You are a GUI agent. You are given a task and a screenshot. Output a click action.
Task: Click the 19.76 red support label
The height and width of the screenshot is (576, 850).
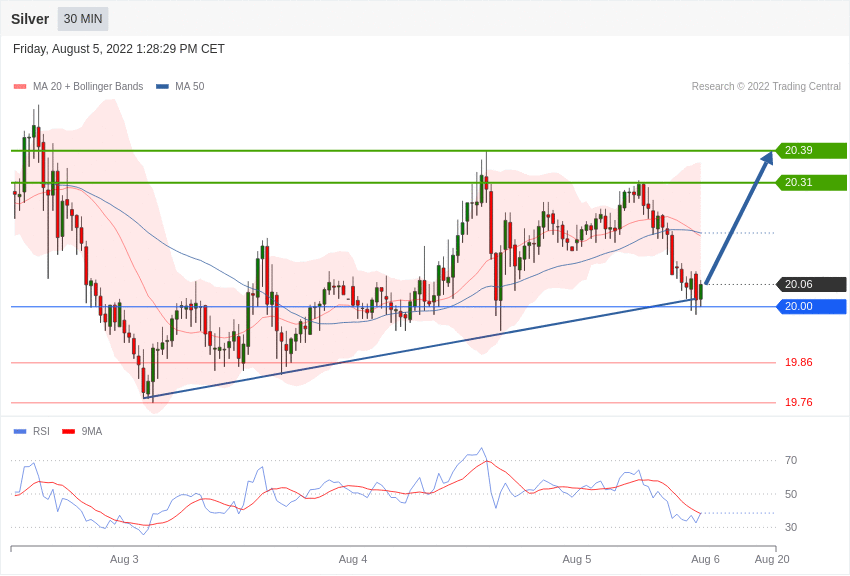tap(799, 402)
